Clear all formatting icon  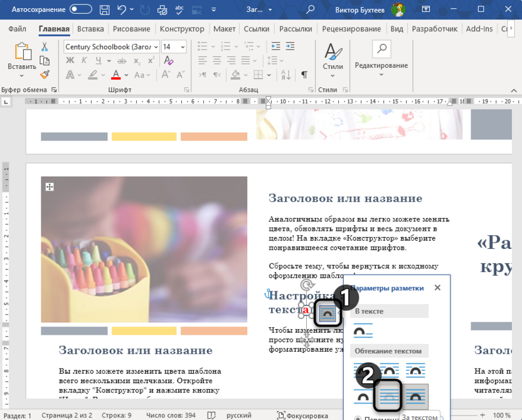169,61
